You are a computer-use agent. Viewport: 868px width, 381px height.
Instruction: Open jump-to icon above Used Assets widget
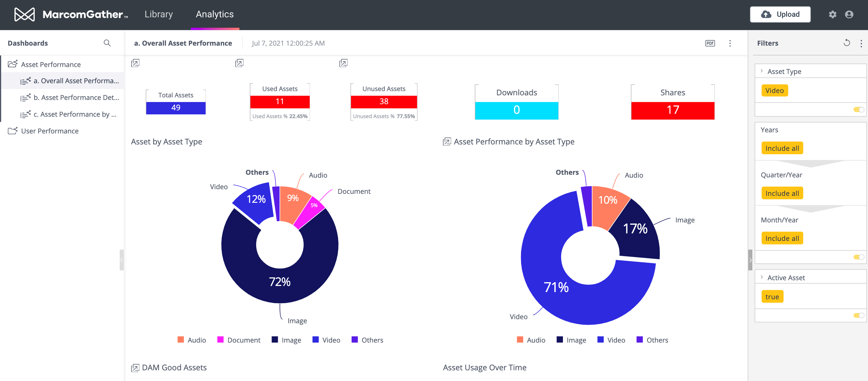click(239, 63)
